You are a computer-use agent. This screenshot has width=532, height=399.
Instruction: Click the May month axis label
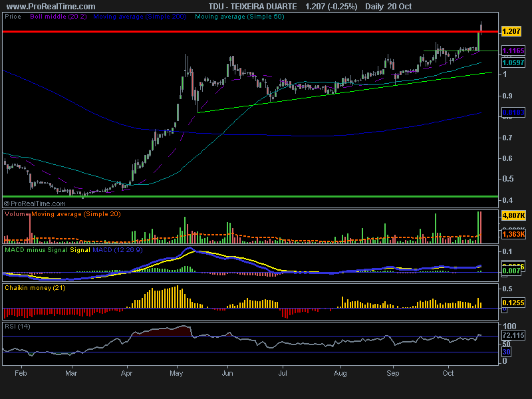coord(176,374)
